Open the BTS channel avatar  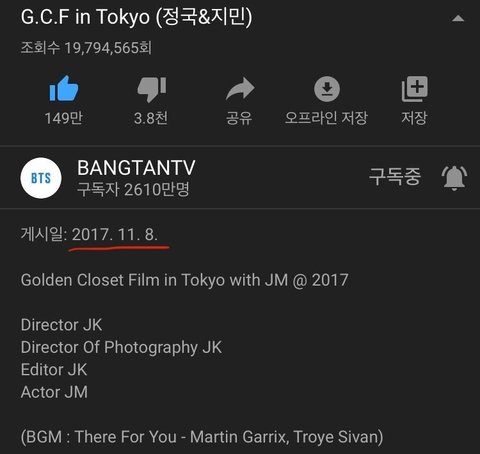pos(41,178)
